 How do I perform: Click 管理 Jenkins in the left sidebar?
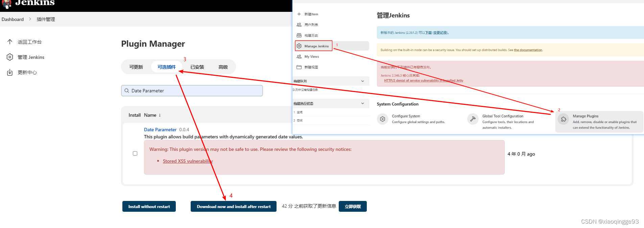point(31,57)
